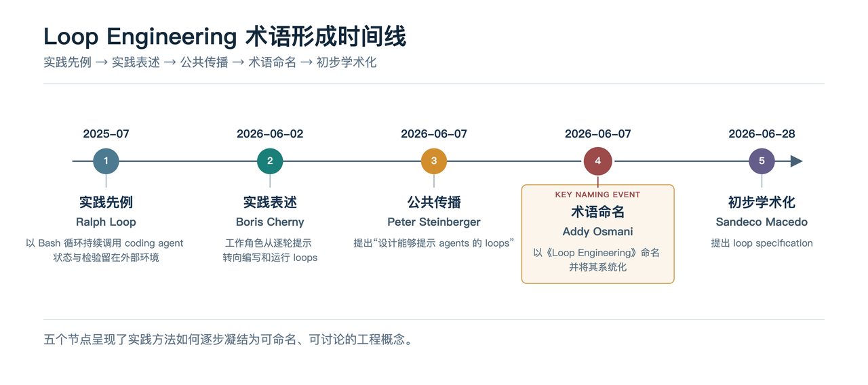Click the red timeline node 4
The height and width of the screenshot is (385, 868).
tap(598, 161)
